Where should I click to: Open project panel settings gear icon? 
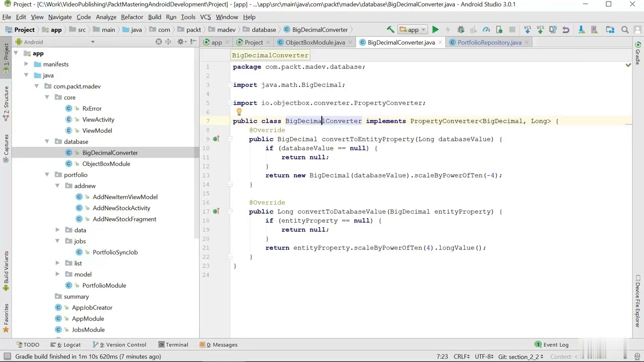coord(181,42)
